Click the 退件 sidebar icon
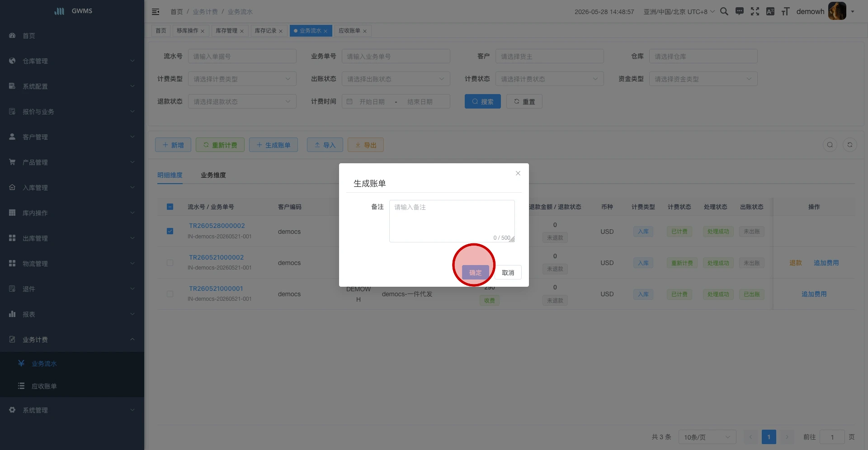Image resolution: width=868 pixels, height=450 pixels. 12,289
